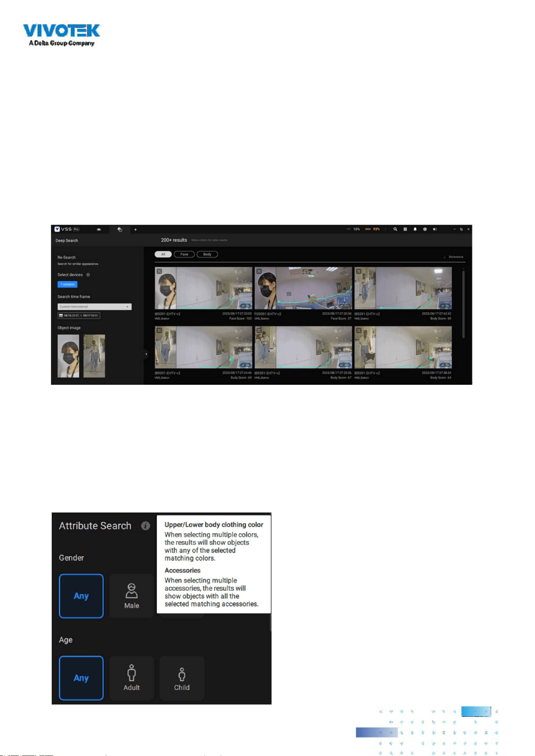Open the settings gear icon
535x756 pixels.
coord(425,229)
